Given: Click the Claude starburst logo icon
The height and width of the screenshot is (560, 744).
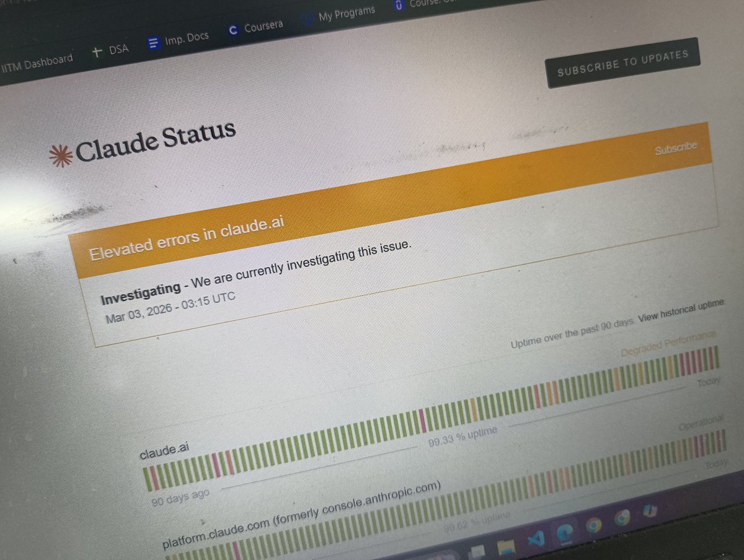Looking at the screenshot, I should pyautogui.click(x=60, y=155).
